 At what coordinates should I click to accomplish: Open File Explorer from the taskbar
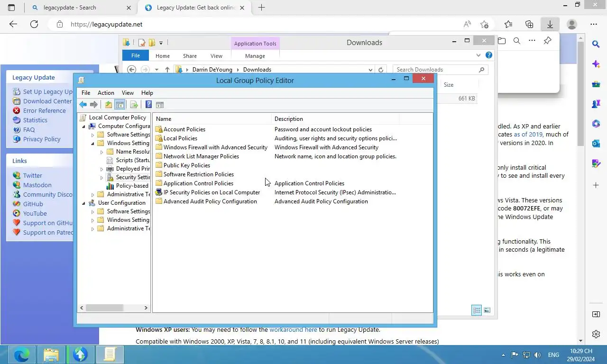[51, 355]
